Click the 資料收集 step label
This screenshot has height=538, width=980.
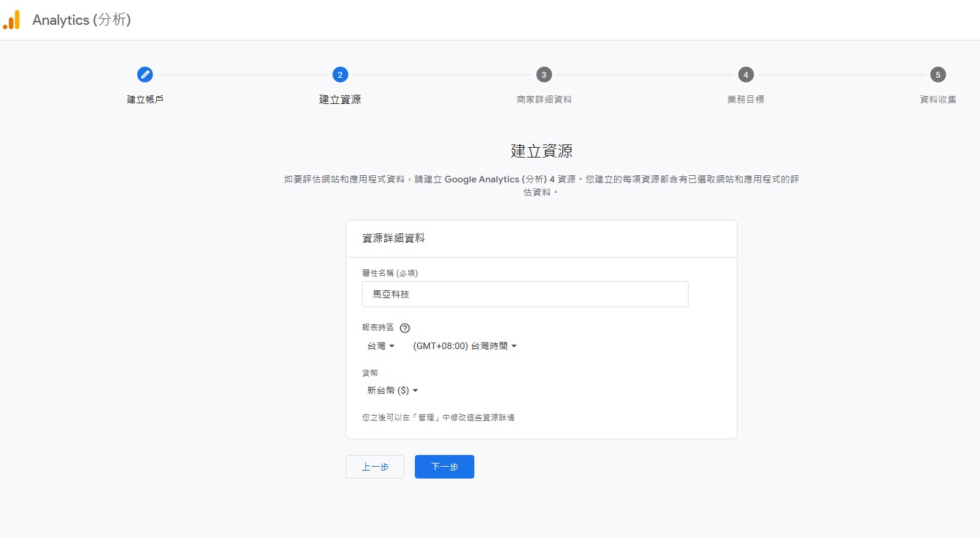(938, 99)
